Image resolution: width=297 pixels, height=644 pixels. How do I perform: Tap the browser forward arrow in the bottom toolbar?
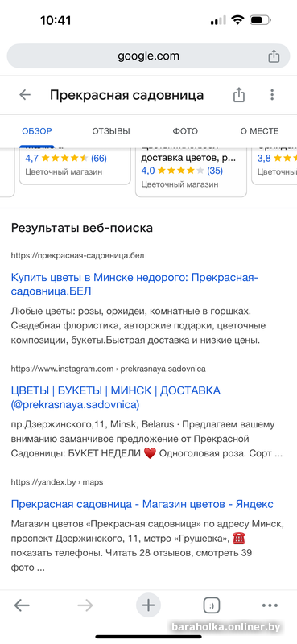pos(85,605)
